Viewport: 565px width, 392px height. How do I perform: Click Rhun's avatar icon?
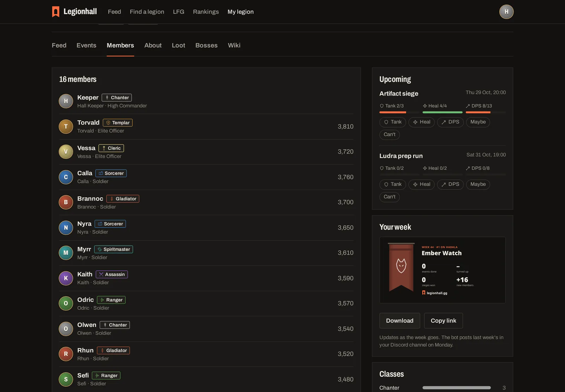pos(66,354)
